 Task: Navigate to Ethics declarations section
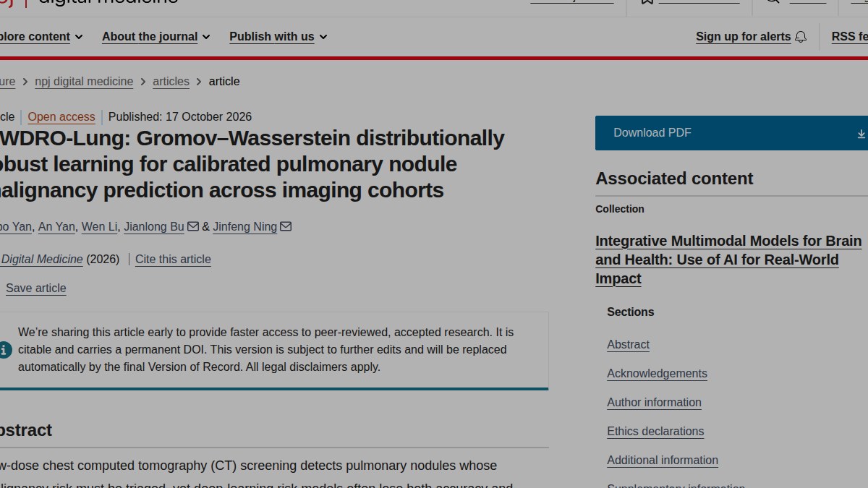point(655,432)
